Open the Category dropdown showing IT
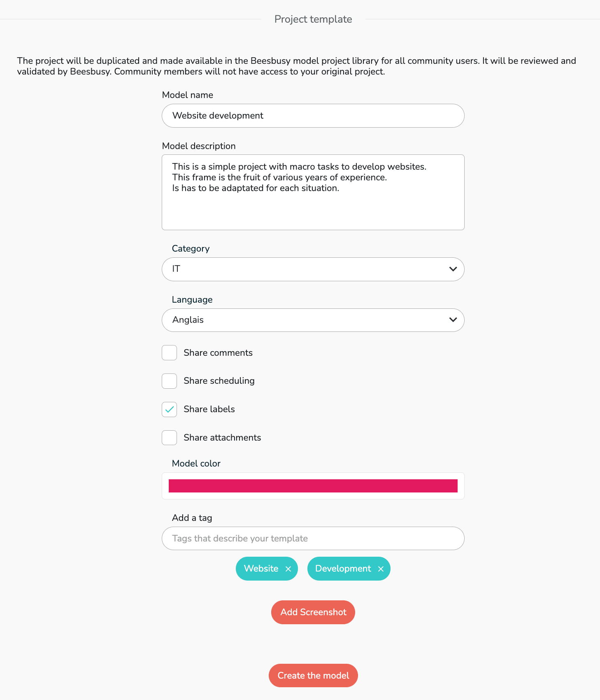600x700 pixels. pyautogui.click(x=305, y=269)
